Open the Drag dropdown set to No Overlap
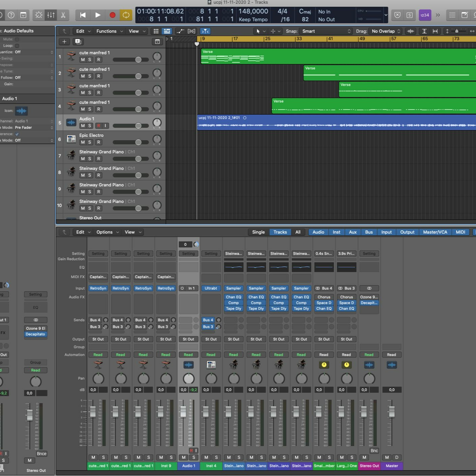476x476 pixels. [386, 31]
